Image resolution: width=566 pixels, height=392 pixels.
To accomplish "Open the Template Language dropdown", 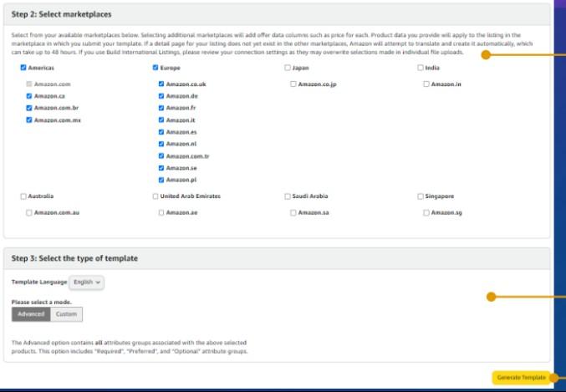I will 87,283.
